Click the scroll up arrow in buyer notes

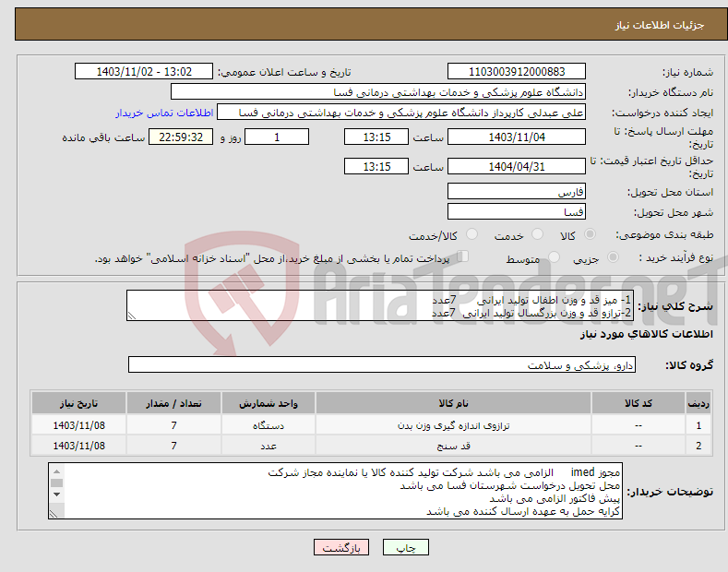[x=56, y=471]
